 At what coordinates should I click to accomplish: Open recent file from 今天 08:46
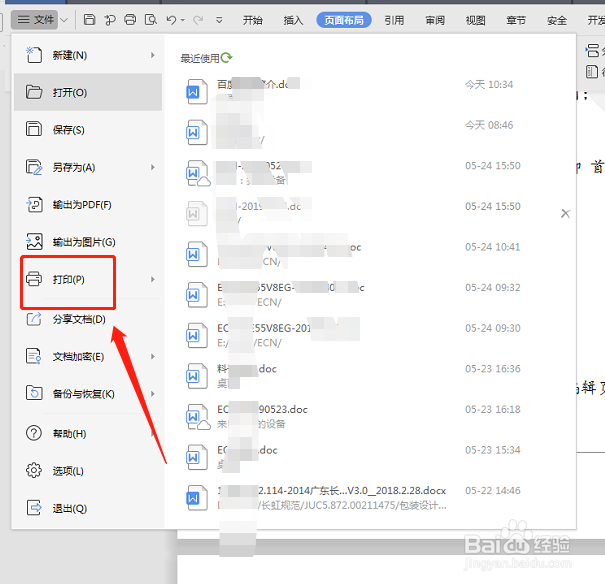369,132
